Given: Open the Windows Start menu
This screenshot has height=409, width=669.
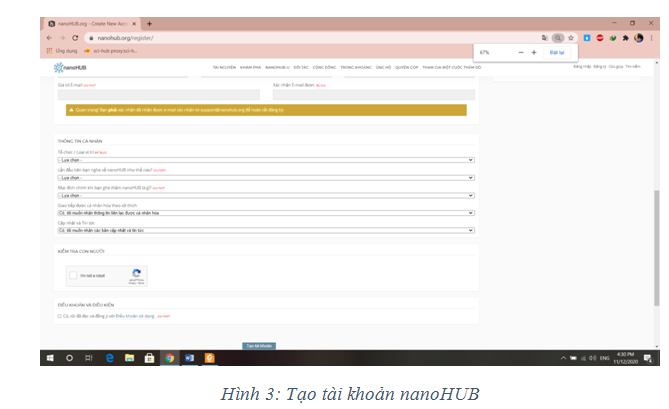Looking at the screenshot, I should coord(49,357).
